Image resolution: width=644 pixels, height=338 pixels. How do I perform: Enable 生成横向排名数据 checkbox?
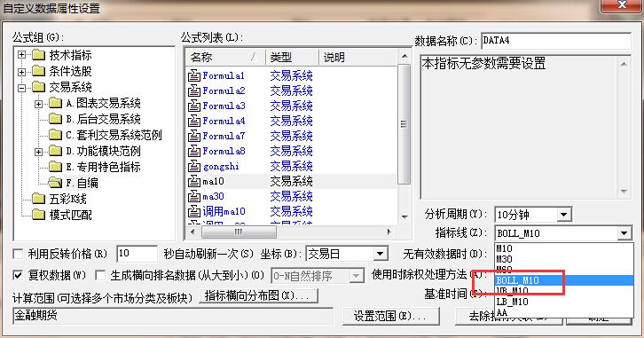(x=100, y=275)
